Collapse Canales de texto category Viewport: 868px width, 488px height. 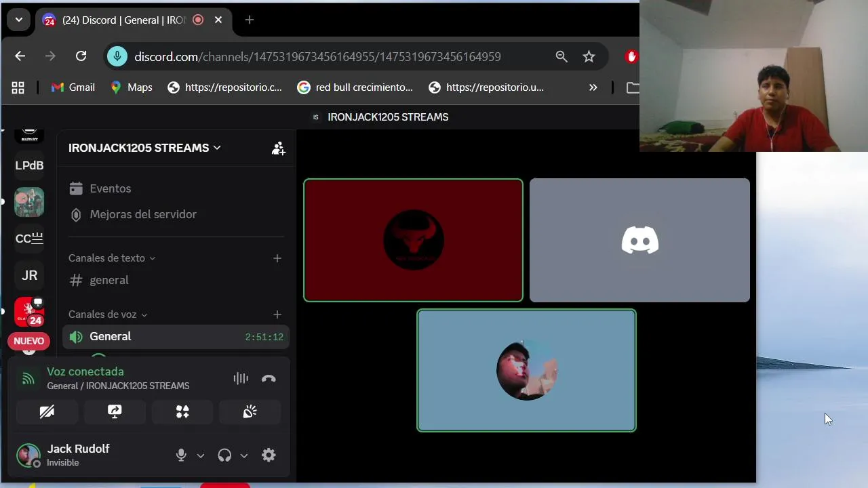click(x=112, y=258)
